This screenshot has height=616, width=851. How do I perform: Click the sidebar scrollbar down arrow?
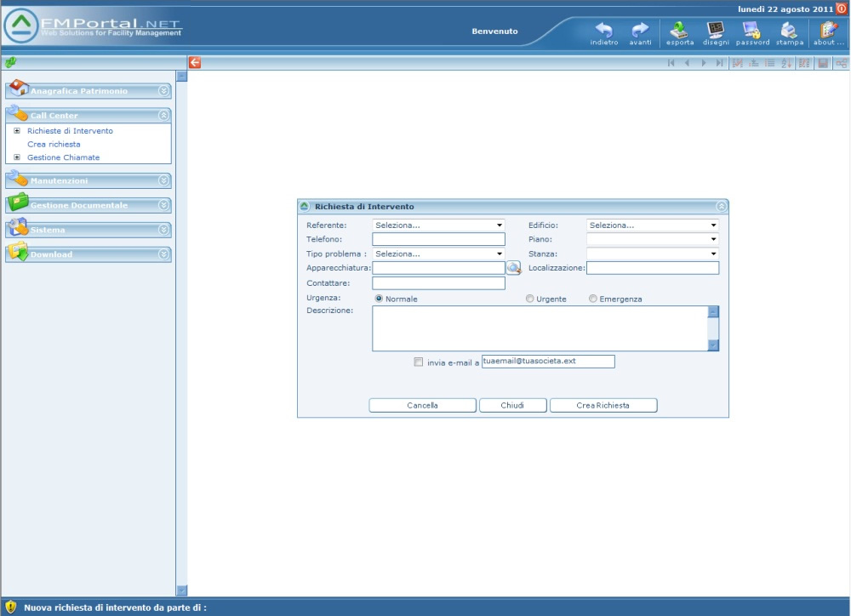[182, 590]
